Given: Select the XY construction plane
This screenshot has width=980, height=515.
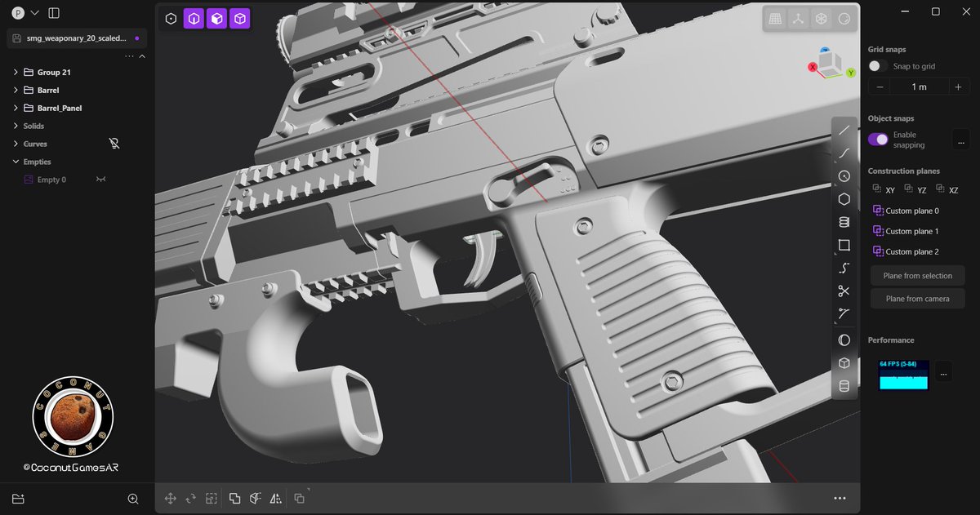Looking at the screenshot, I should click(x=883, y=189).
